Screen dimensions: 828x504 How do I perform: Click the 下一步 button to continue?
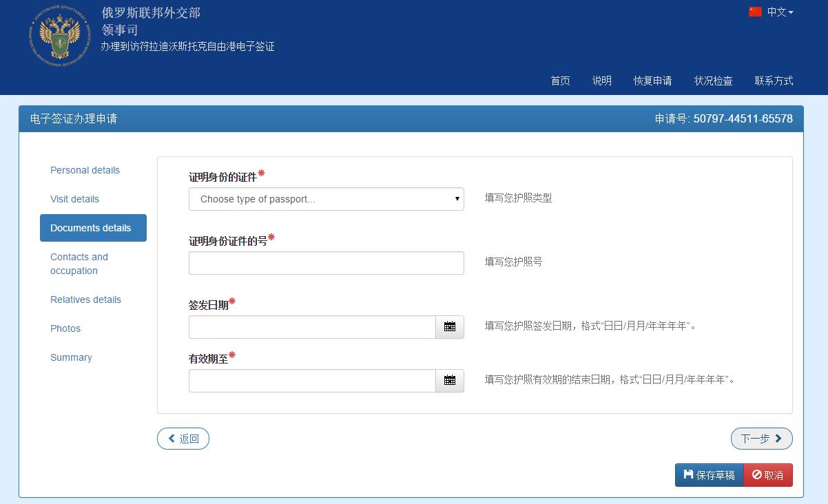[761, 438]
